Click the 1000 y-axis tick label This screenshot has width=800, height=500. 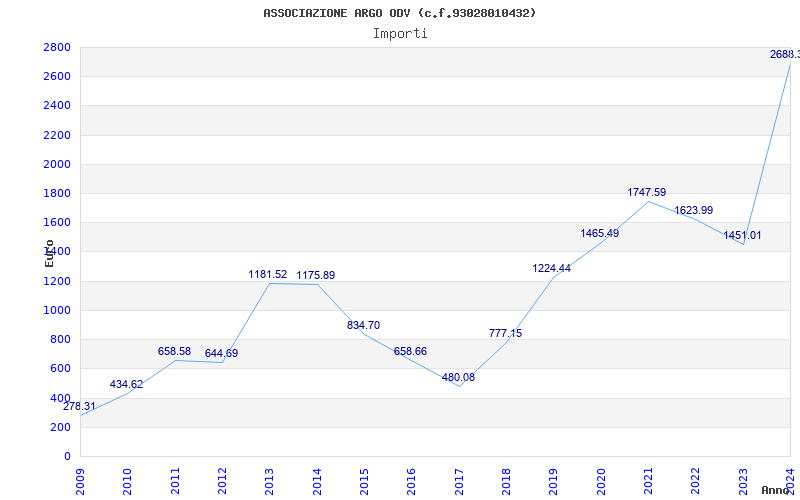click(58, 311)
